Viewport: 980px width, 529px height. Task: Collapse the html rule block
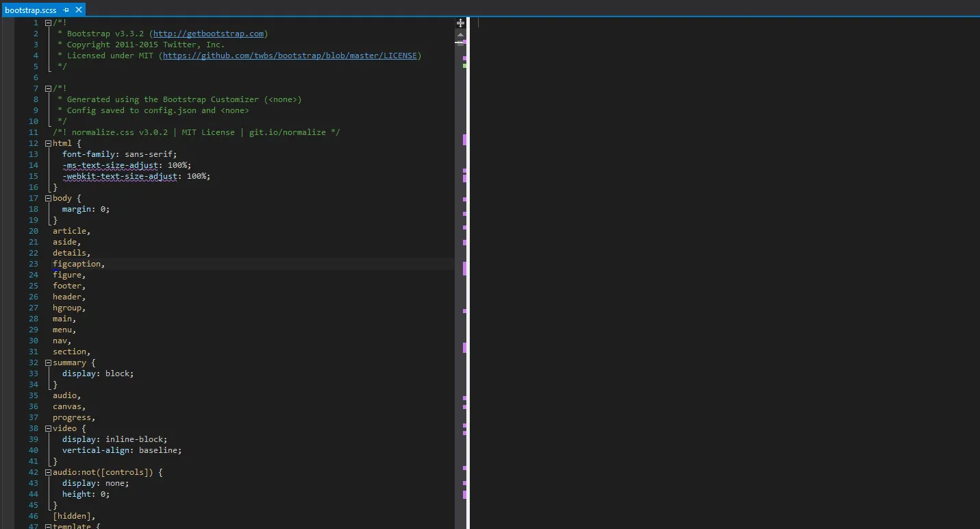[49, 143]
